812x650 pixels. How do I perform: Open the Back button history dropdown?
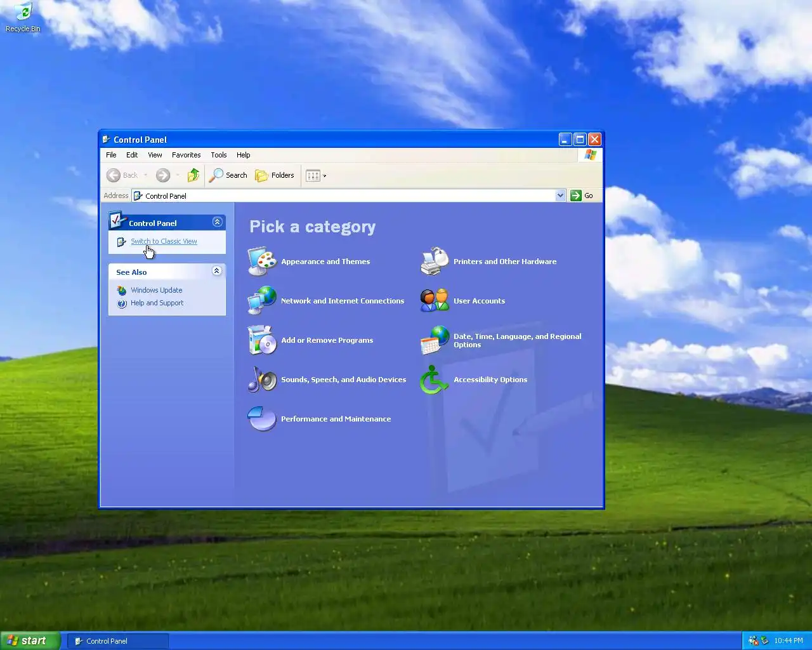pos(146,175)
